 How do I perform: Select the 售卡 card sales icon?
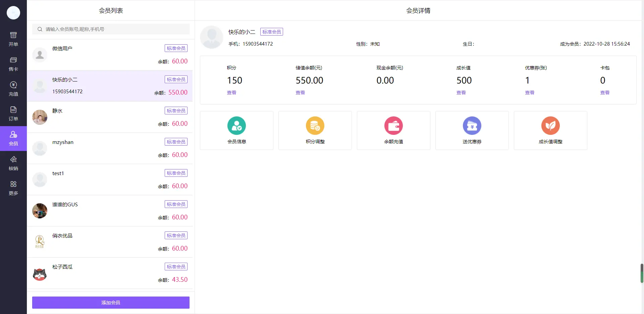[x=13, y=64]
